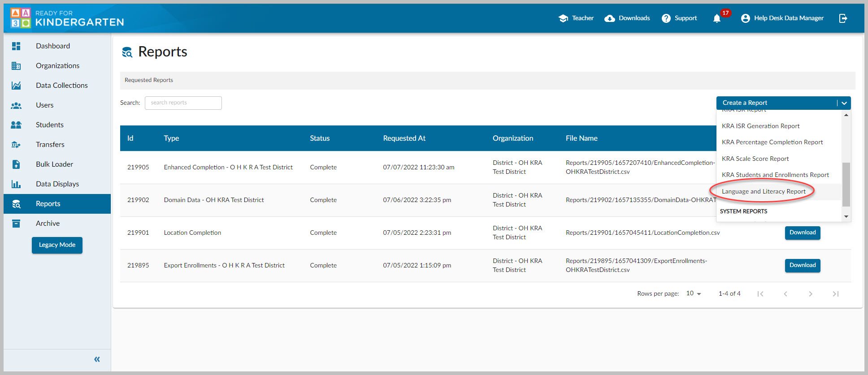Sort by the Type column header

[x=171, y=138]
